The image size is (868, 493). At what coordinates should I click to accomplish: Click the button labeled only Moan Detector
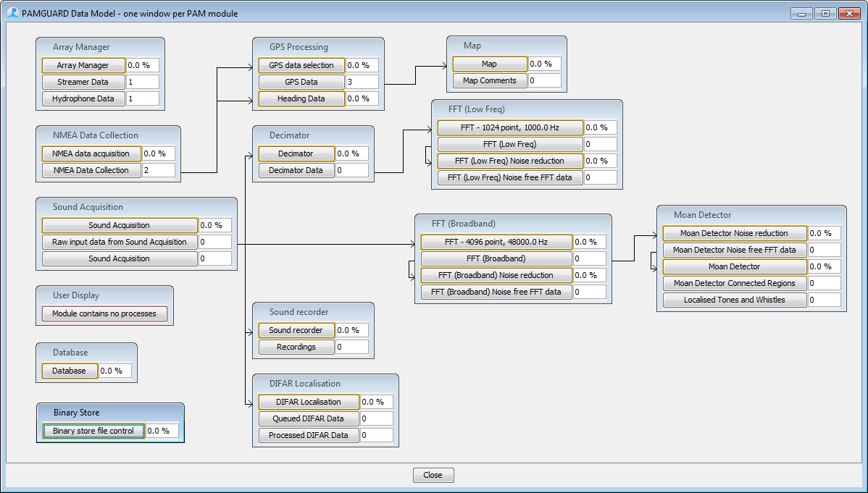point(735,266)
